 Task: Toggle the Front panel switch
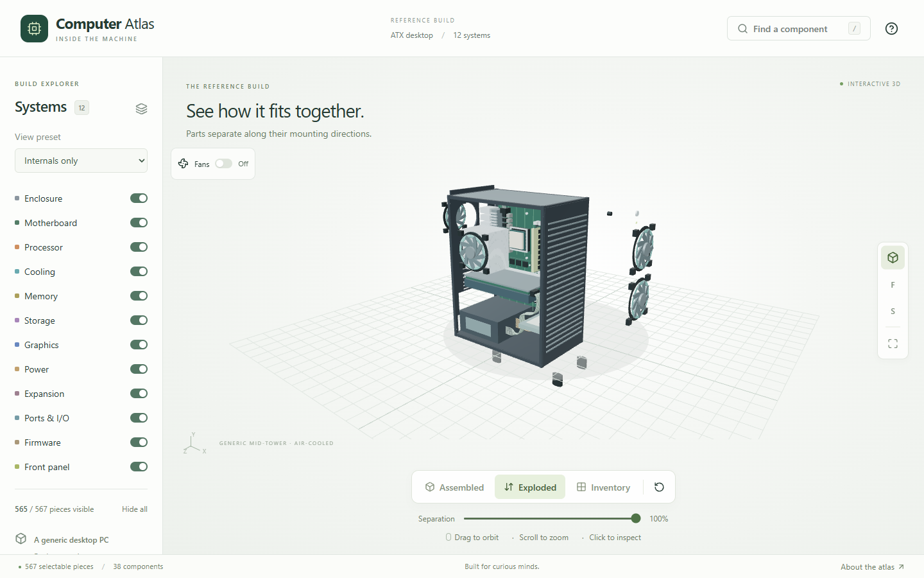coord(139,467)
